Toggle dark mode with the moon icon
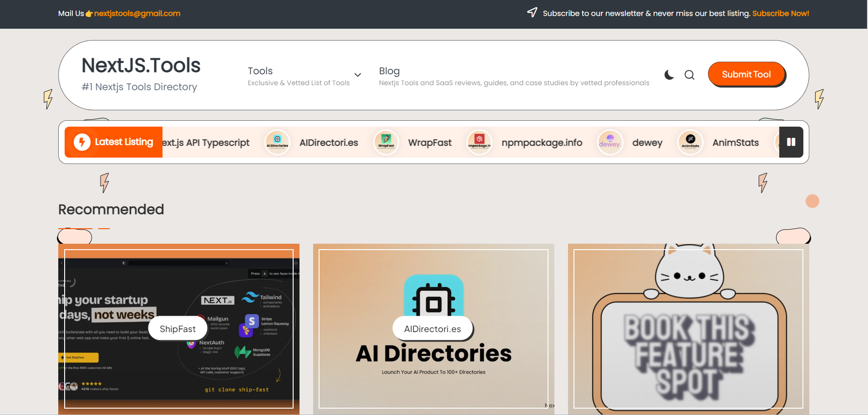This screenshot has height=415, width=868. (x=669, y=75)
